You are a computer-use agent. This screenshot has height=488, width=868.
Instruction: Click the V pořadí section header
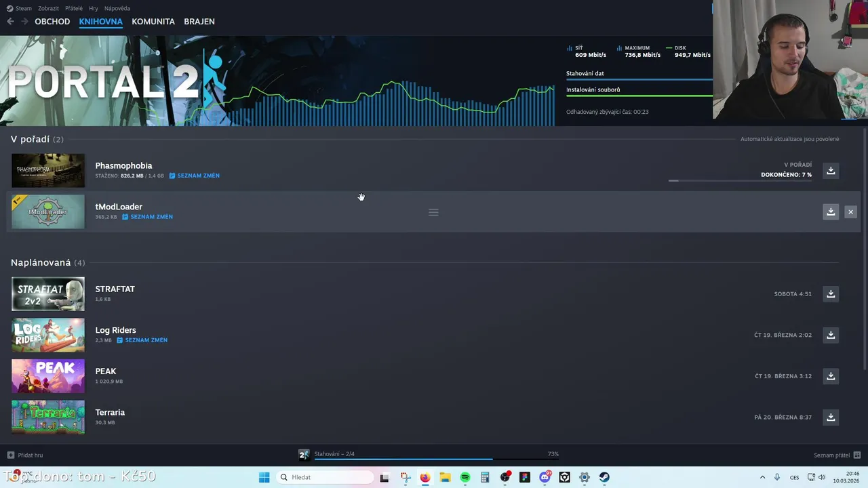(37, 139)
